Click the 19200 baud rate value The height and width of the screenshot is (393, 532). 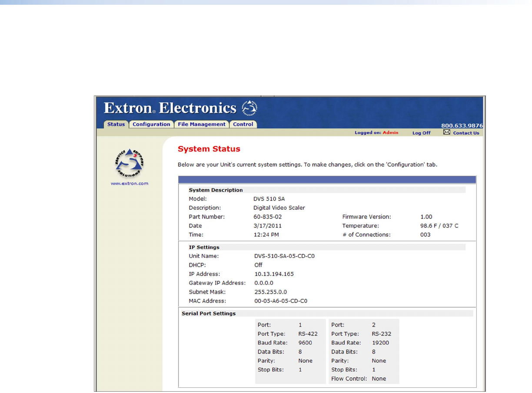pos(380,343)
